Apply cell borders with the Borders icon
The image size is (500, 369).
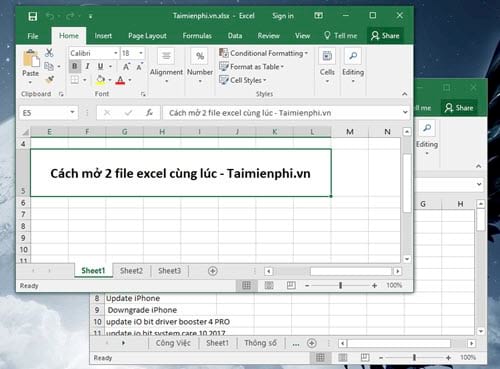pyautogui.click(x=75, y=80)
